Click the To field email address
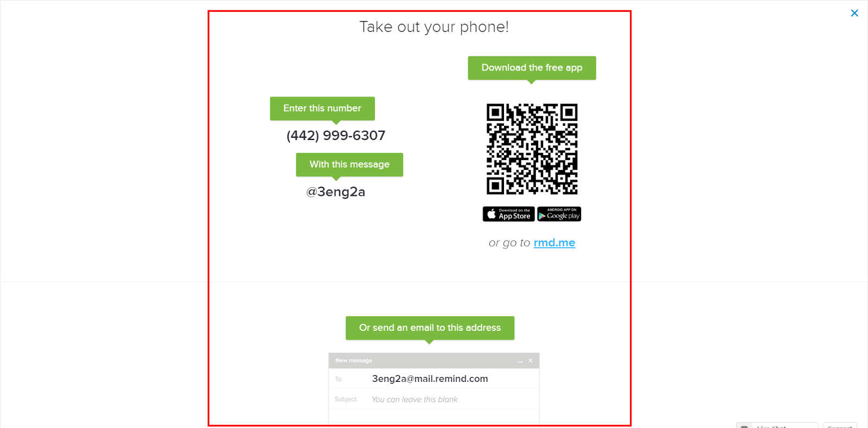The image size is (868, 428). (x=430, y=379)
